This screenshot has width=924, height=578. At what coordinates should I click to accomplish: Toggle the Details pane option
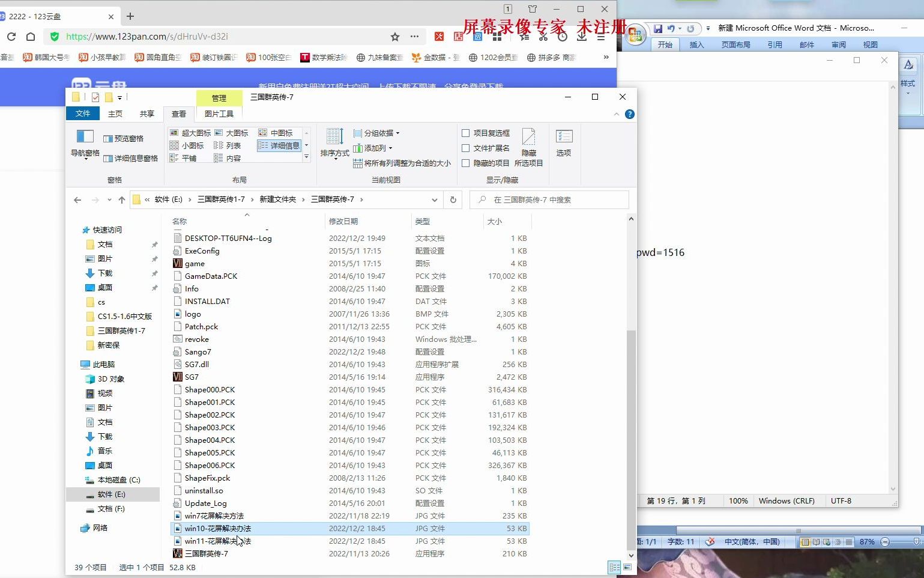pyautogui.click(x=130, y=158)
